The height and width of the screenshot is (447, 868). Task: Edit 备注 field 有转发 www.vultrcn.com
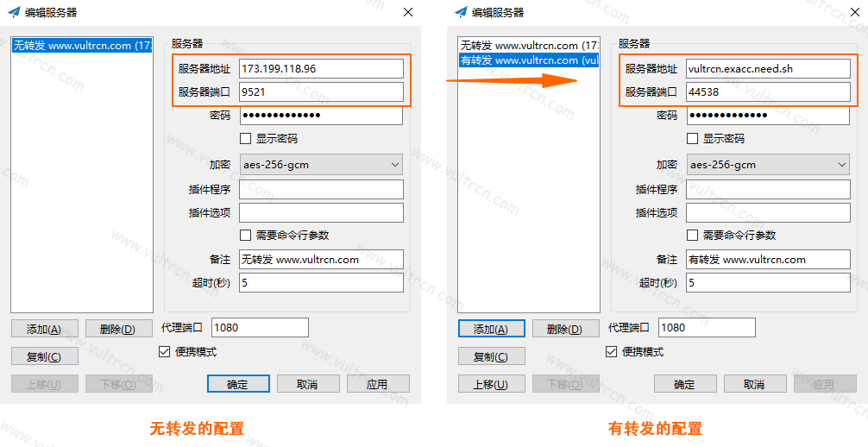click(768, 259)
